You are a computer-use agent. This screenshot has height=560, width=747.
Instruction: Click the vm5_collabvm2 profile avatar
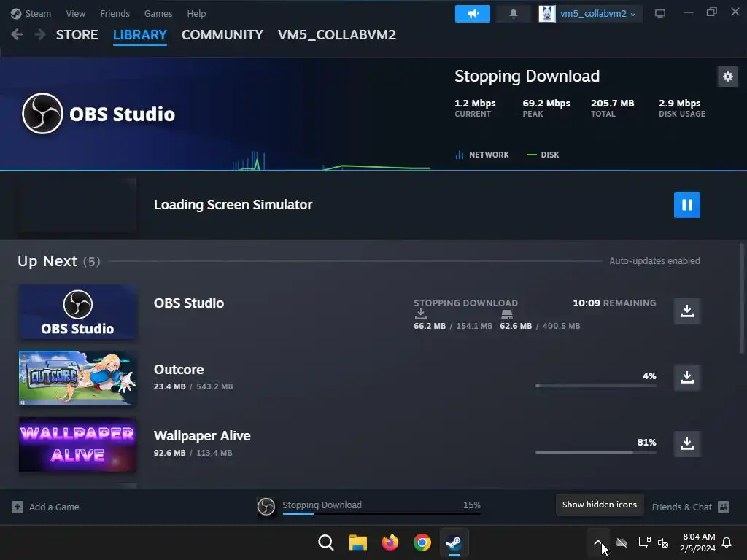547,14
